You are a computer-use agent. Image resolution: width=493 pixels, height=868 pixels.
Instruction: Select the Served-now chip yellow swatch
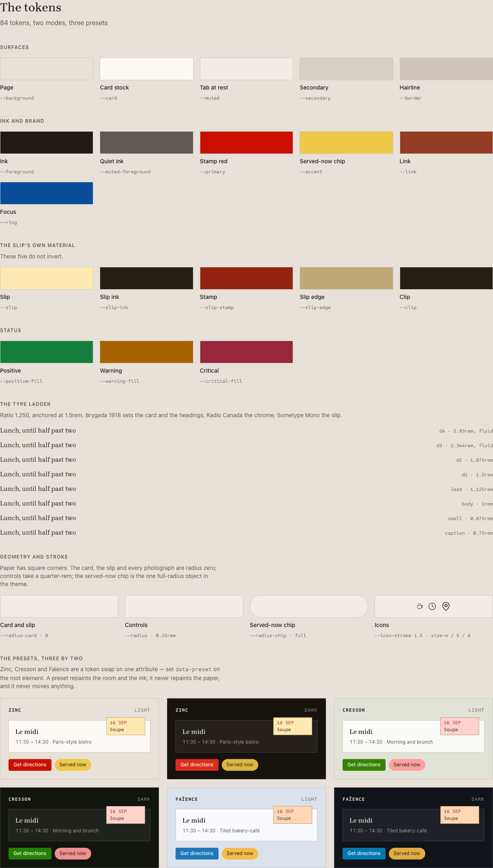coord(346,143)
